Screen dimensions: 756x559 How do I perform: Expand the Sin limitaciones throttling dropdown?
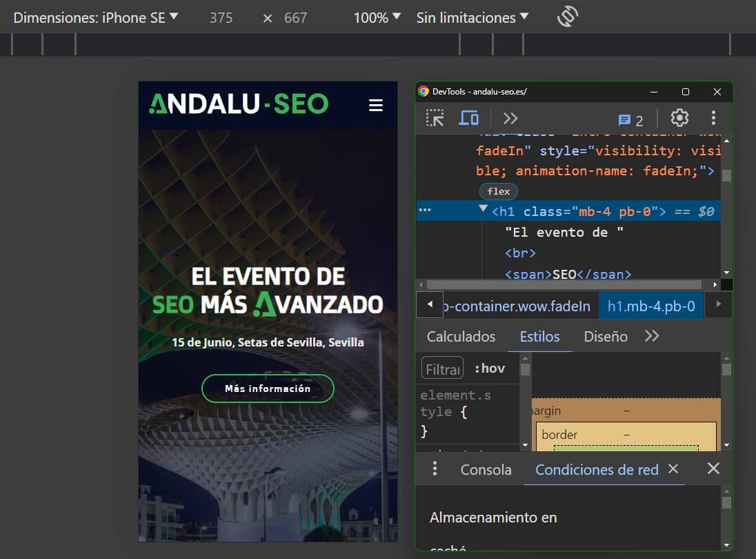pos(472,18)
